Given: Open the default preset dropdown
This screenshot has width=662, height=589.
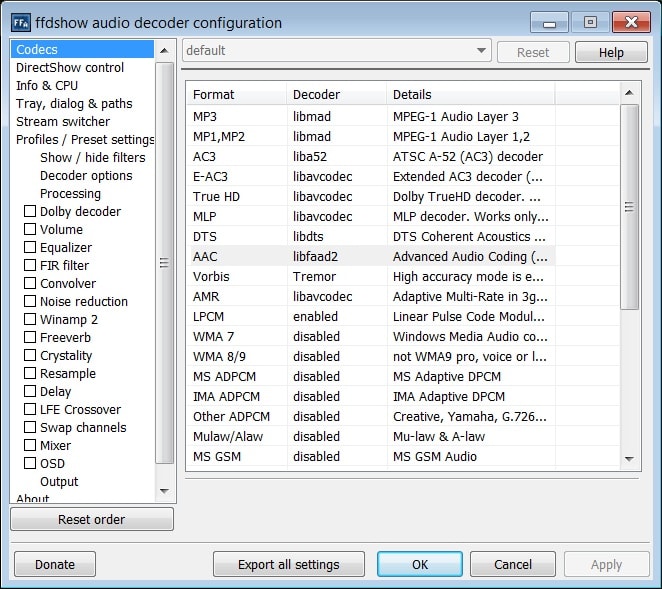Looking at the screenshot, I should 336,51.
